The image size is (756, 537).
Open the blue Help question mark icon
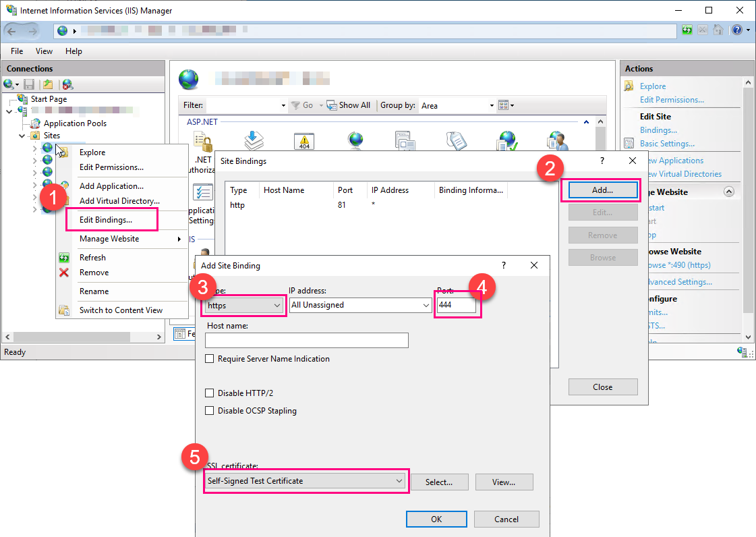pyautogui.click(x=737, y=30)
